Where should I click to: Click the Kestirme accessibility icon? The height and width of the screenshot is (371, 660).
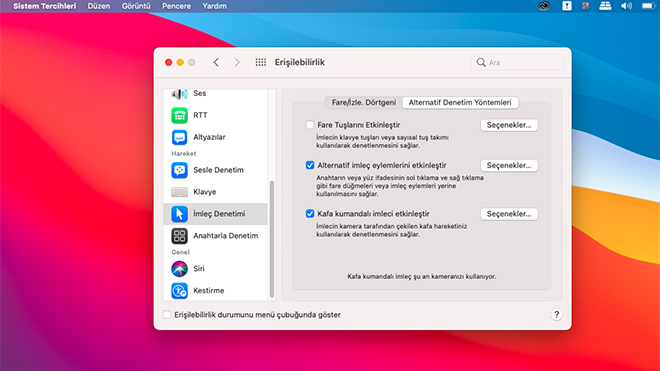(179, 291)
